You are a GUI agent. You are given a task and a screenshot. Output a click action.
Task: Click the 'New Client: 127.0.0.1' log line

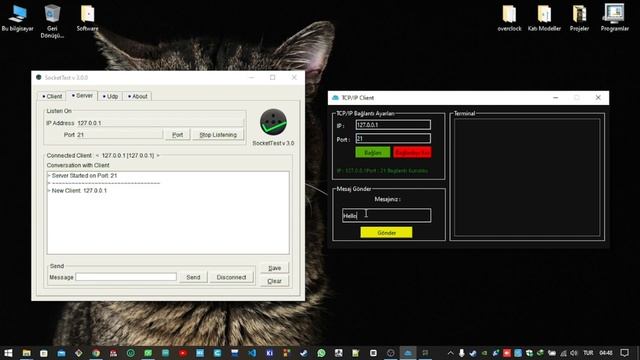pos(78,191)
